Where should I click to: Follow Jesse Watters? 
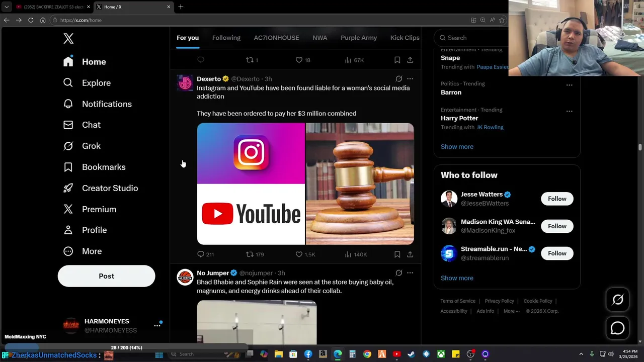[x=557, y=199]
